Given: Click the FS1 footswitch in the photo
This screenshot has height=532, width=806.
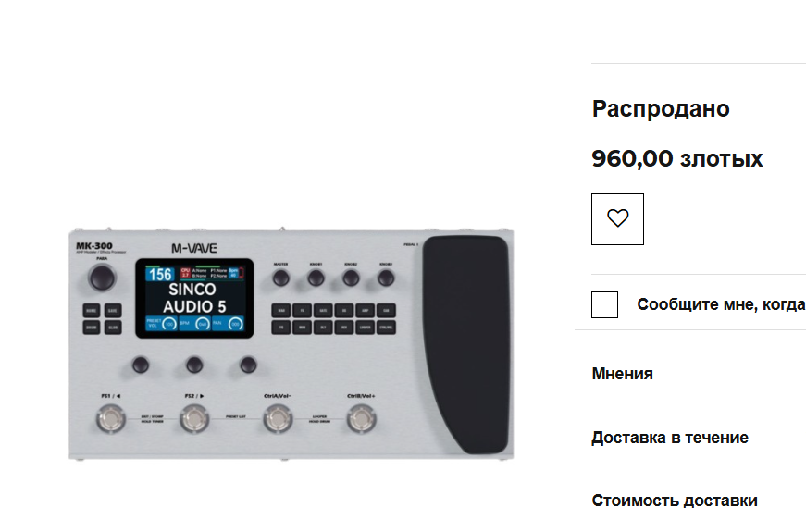Looking at the screenshot, I should point(110,419).
